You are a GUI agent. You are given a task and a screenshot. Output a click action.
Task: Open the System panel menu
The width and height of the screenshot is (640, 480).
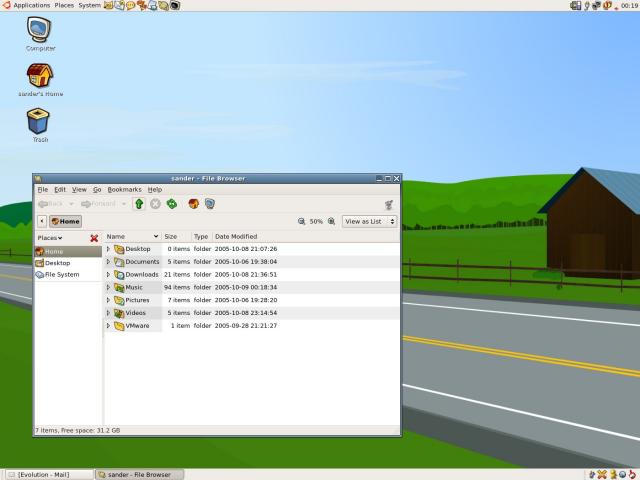pyautogui.click(x=89, y=5)
